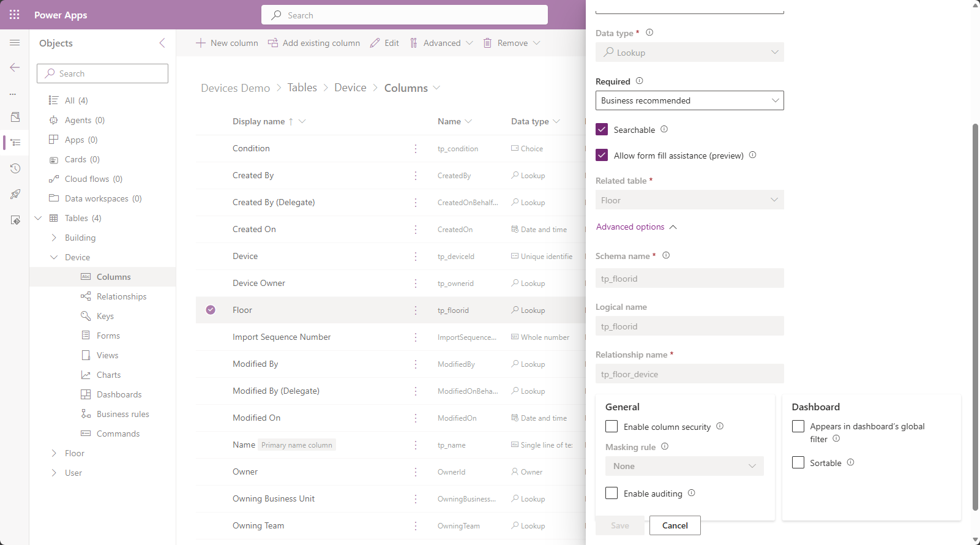Open the Advanced toolbar menu
Image resolution: width=980 pixels, height=545 pixels.
[442, 43]
